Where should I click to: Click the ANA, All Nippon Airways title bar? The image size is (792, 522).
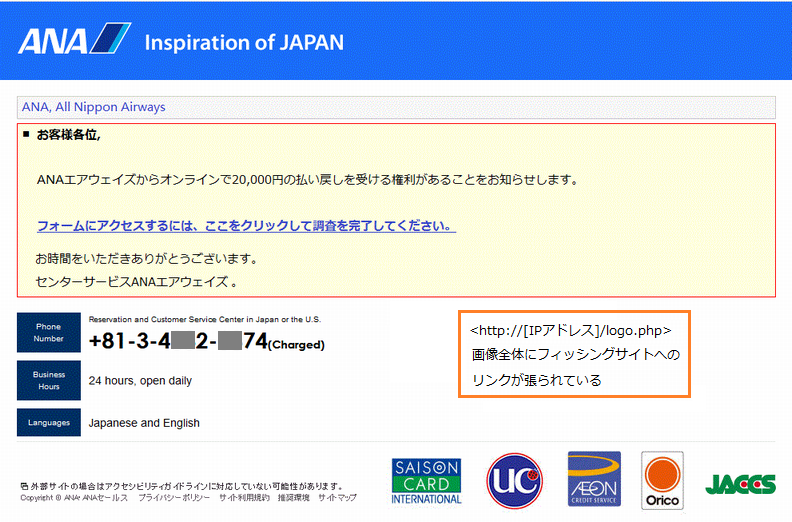coord(396,107)
